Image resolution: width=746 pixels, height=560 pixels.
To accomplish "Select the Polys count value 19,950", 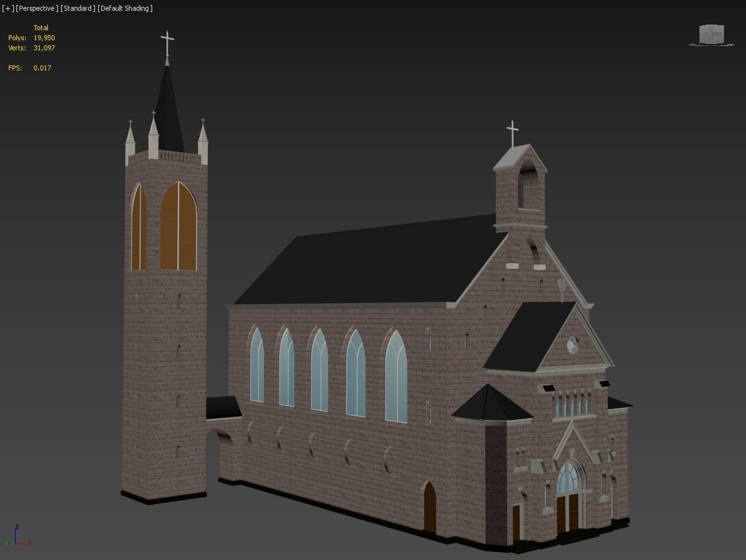I will pos(44,38).
